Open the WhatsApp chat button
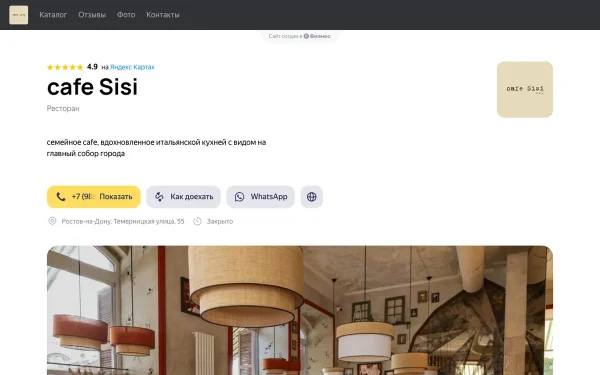 click(x=261, y=197)
